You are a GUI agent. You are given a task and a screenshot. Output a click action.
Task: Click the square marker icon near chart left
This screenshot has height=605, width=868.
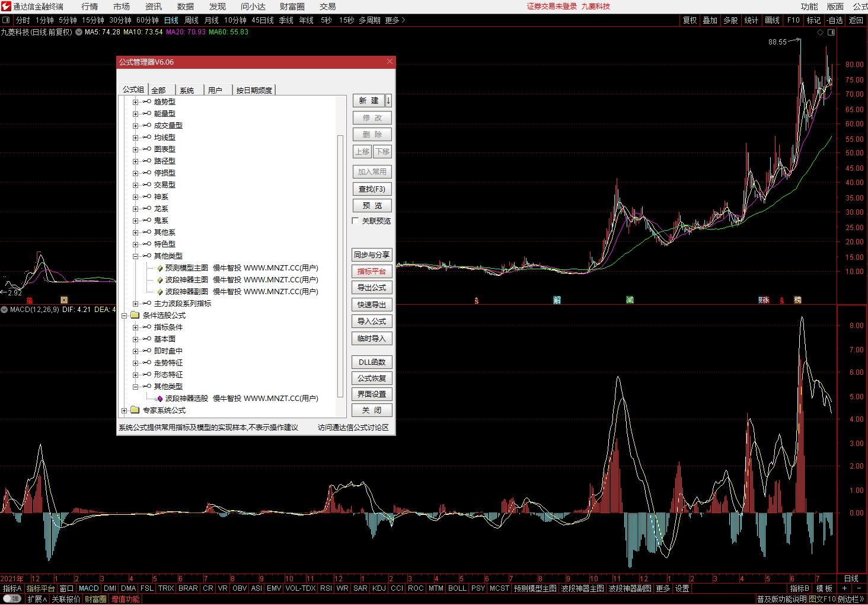(64, 300)
